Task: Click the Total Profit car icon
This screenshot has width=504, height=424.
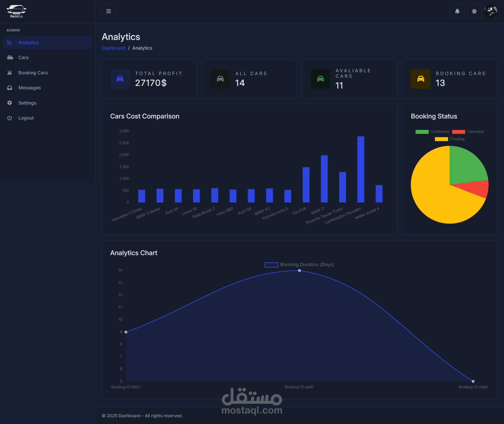Action: tap(120, 79)
